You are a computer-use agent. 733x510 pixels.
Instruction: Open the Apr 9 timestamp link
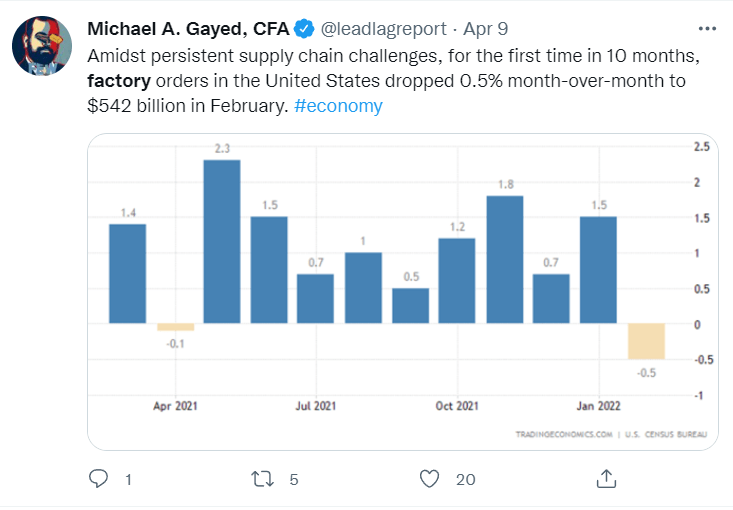click(x=485, y=27)
